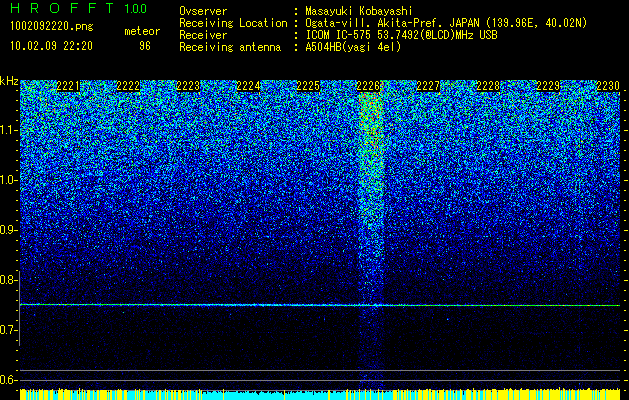Click the 2224 time marker
Viewport: 629px width, 400px height.
pyautogui.click(x=248, y=86)
